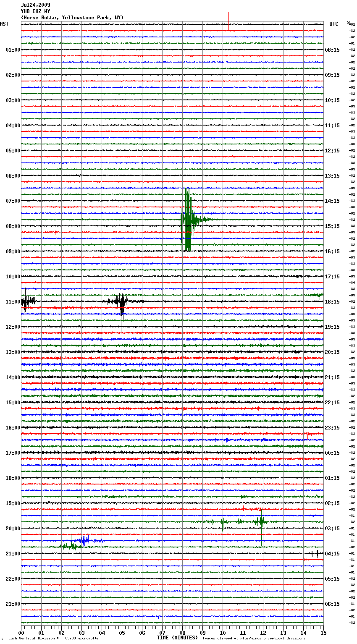Select the 02:00 MST row label
The image size is (357, 644).
[x=13, y=75]
